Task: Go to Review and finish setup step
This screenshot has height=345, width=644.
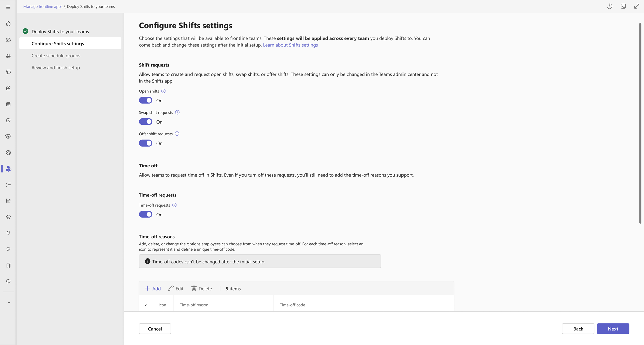Action: tap(56, 68)
